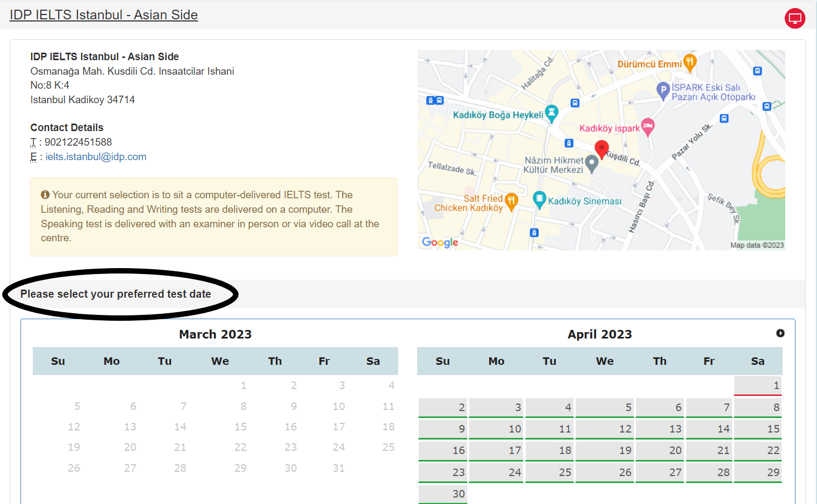The image size is (817, 504).
Task: Open the Google logo on the map
Action: coord(440,242)
